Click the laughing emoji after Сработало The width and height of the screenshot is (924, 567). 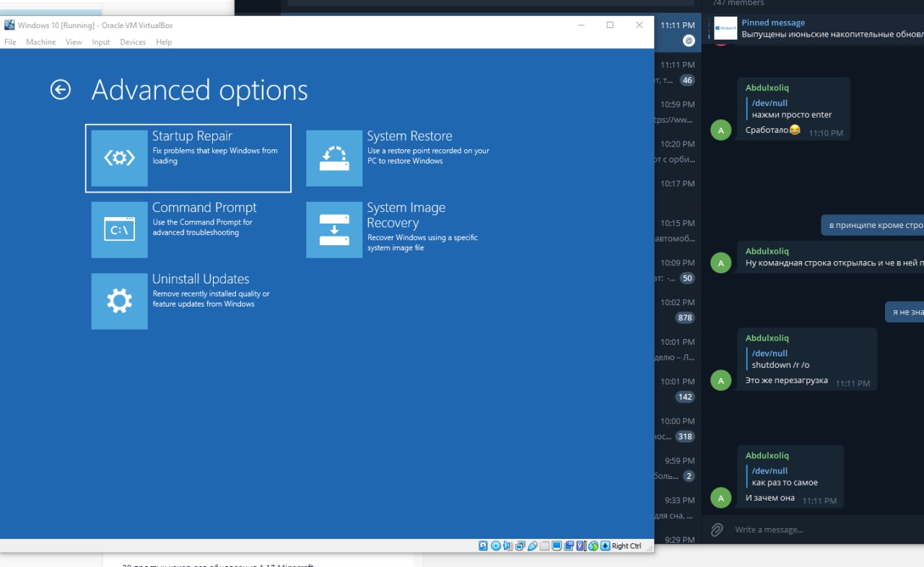(x=795, y=130)
